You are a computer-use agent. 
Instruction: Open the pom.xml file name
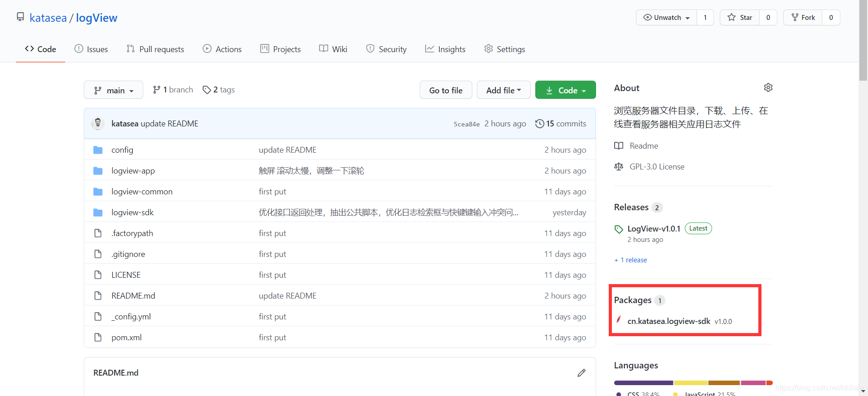(x=126, y=338)
